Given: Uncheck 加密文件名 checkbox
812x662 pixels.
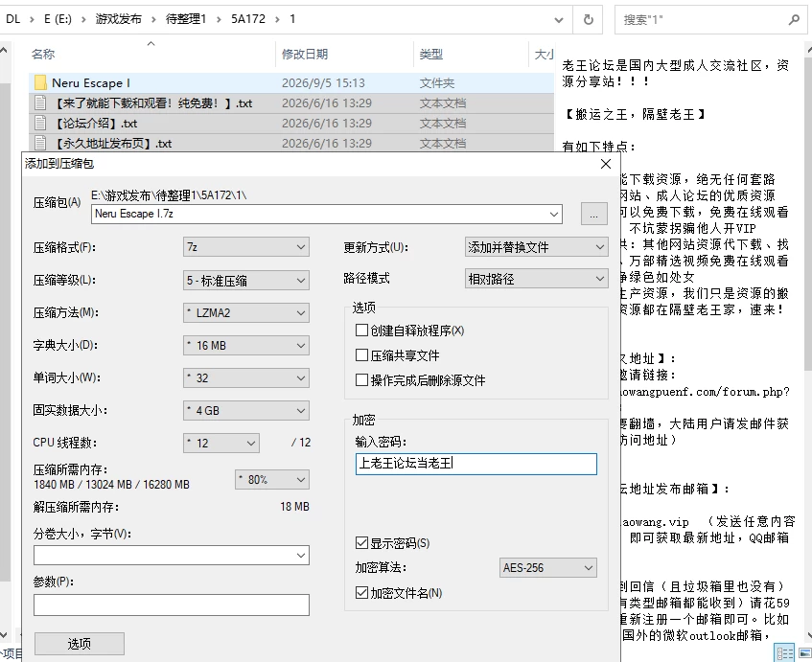Looking at the screenshot, I should click(x=361, y=593).
